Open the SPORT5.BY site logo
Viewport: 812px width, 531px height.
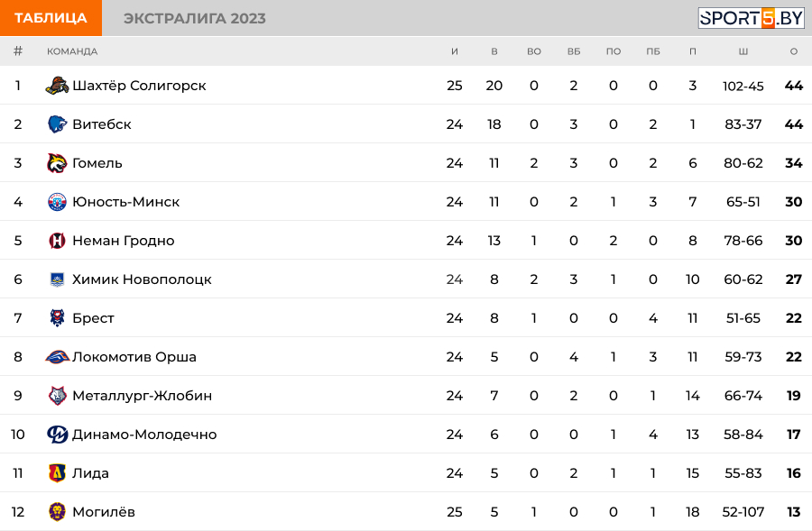[751, 18]
